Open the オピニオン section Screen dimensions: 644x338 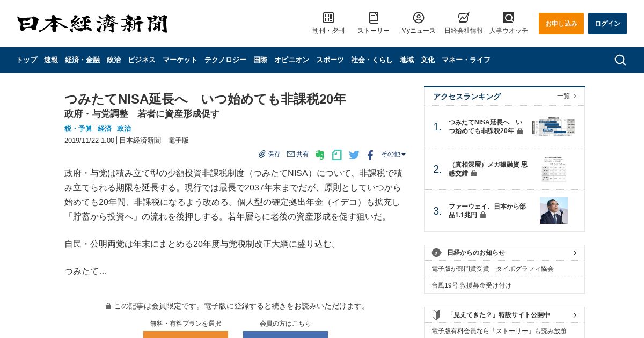point(291,60)
